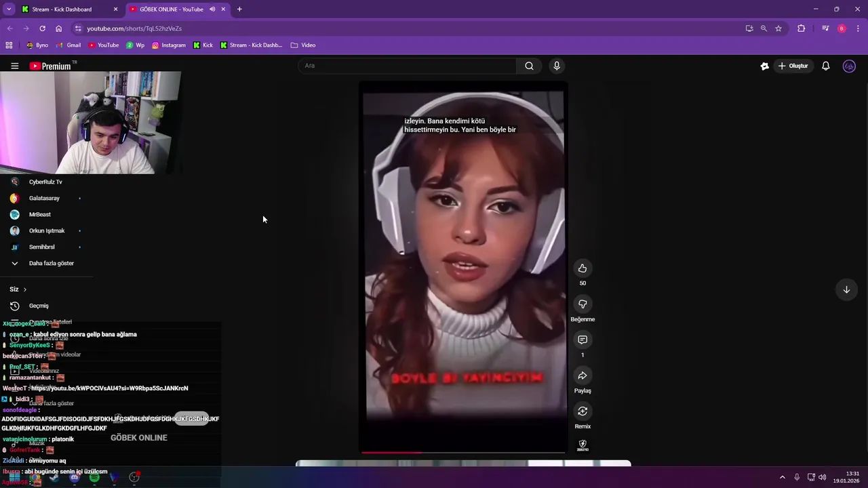Open comments on the short
Viewport: 868px width, 488px height.
click(582, 340)
